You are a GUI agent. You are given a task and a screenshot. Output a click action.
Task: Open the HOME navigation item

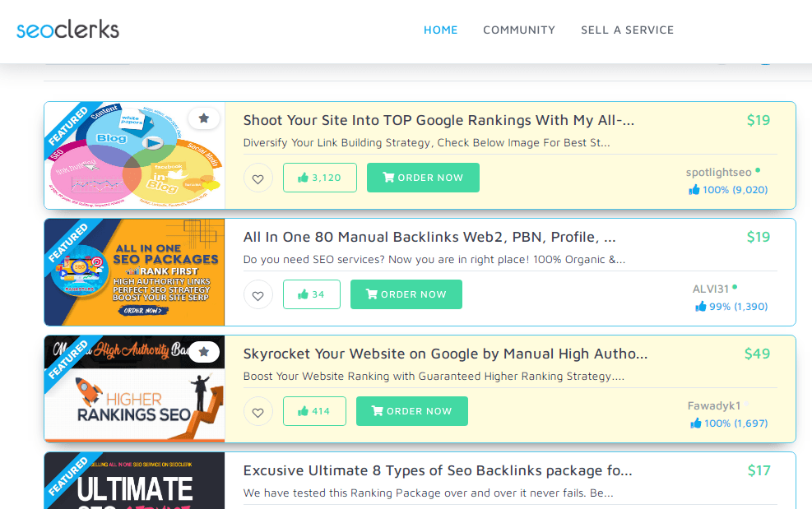coord(441,30)
